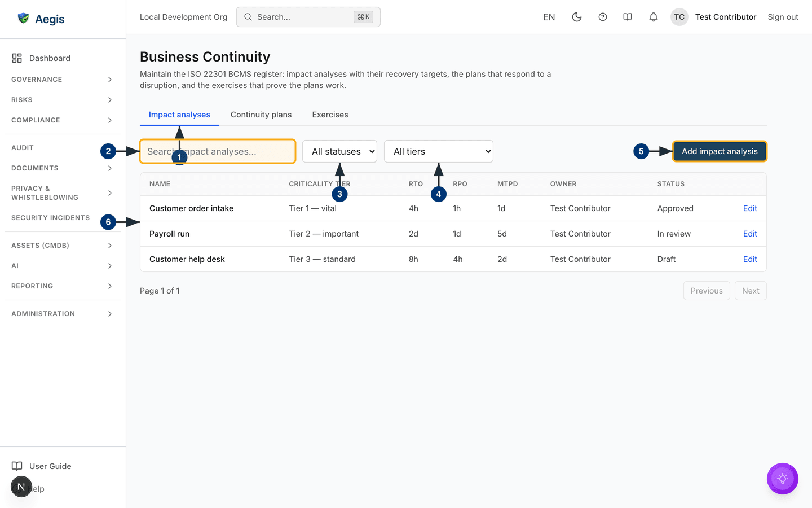This screenshot has width=812, height=508.
Task: Open the All tiers dropdown
Action: (x=439, y=151)
